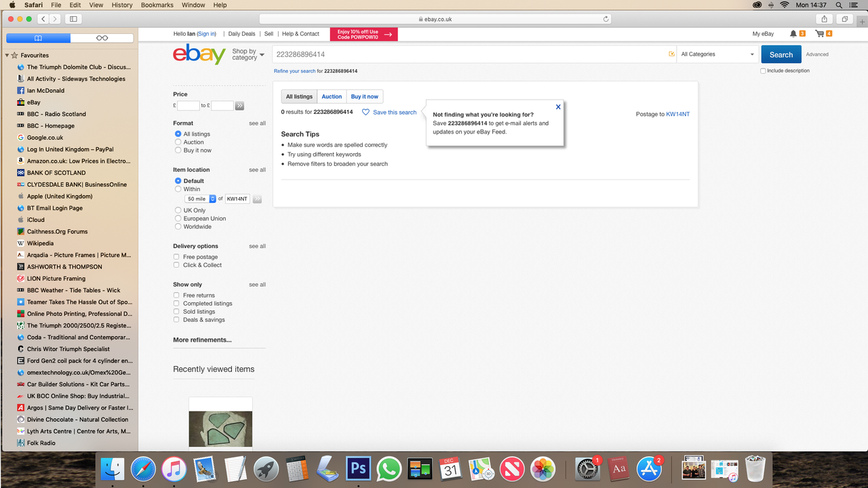This screenshot has width=868, height=488.
Task: Click the Safari forward navigation arrow
Action: point(55,19)
